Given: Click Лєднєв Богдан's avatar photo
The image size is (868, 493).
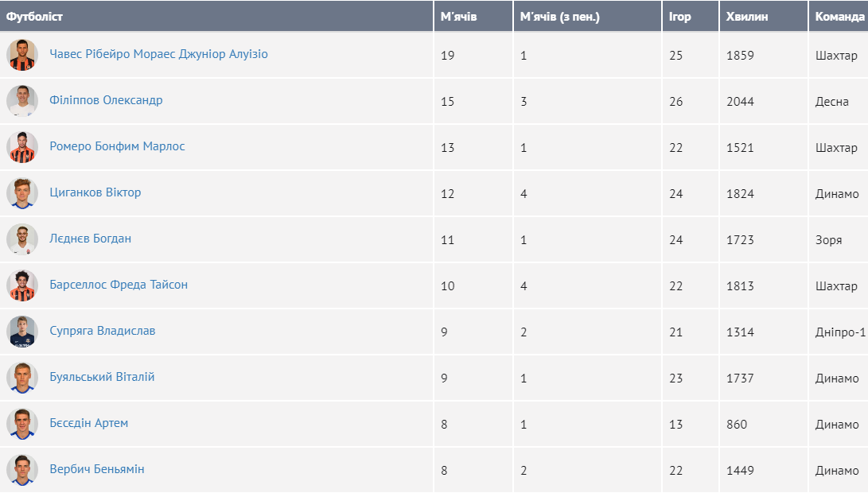Looking at the screenshot, I should pos(22,239).
